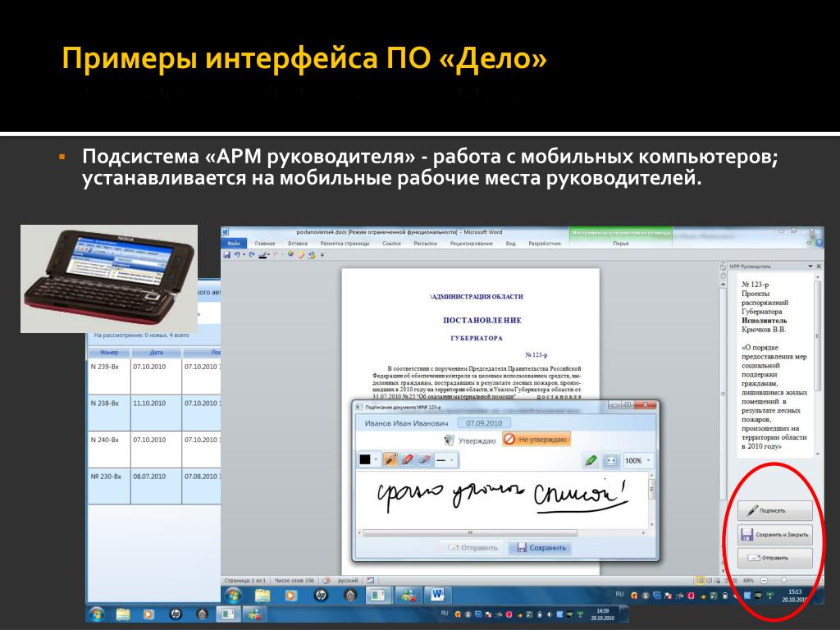This screenshot has width=840, height=630.
Task: Click the Start button on upper taskbar
Action: (233, 595)
